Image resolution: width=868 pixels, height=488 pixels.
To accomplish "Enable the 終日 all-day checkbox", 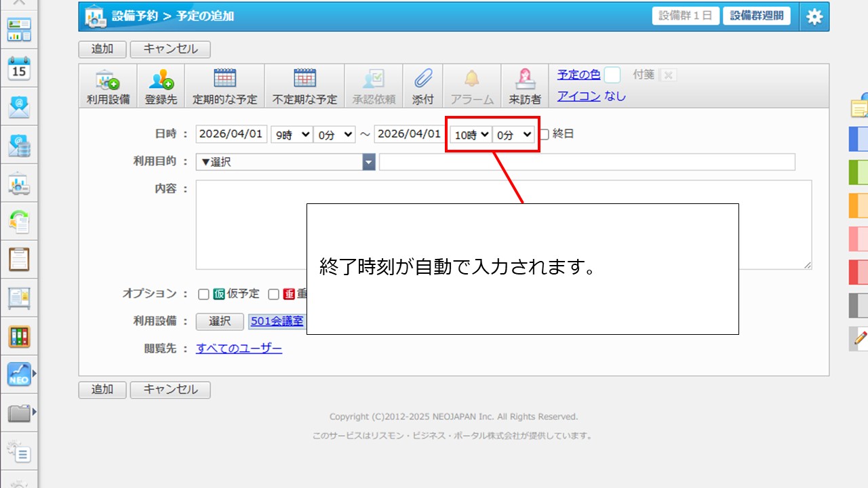I will pyautogui.click(x=544, y=134).
